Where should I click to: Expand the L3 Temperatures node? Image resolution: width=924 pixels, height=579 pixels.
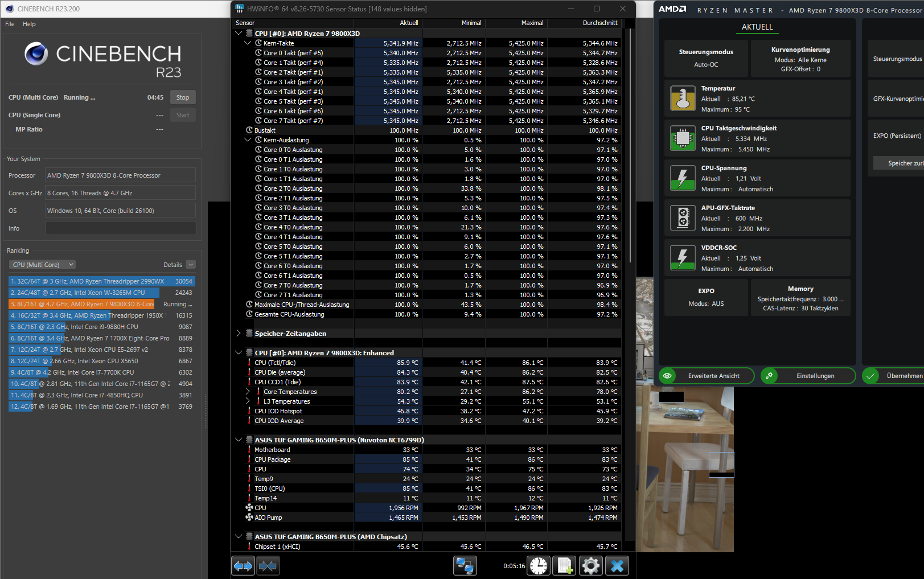pyautogui.click(x=248, y=401)
